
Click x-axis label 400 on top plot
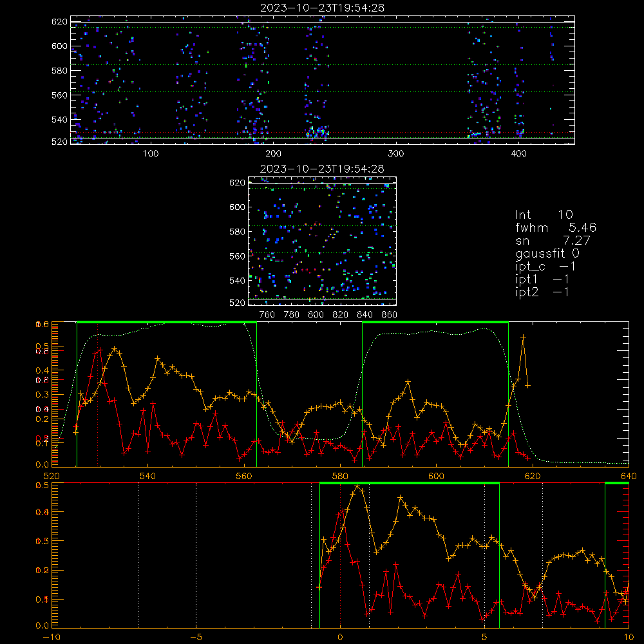click(x=518, y=154)
